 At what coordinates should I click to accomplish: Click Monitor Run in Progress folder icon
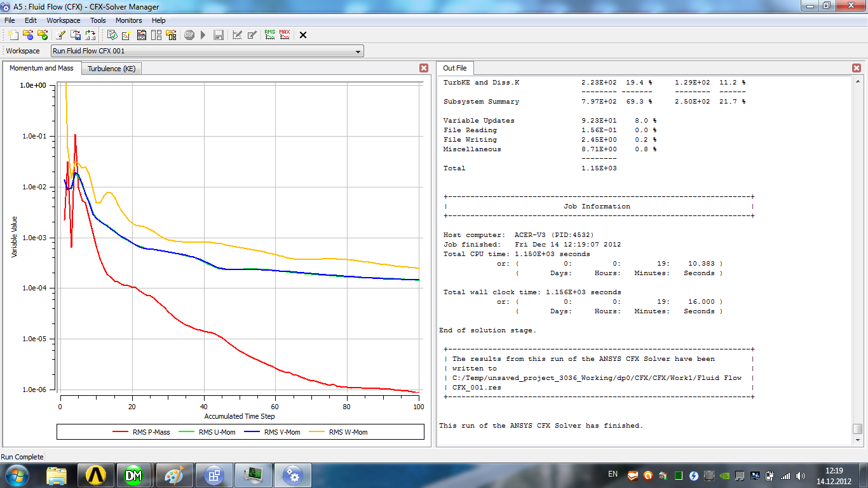click(27, 35)
